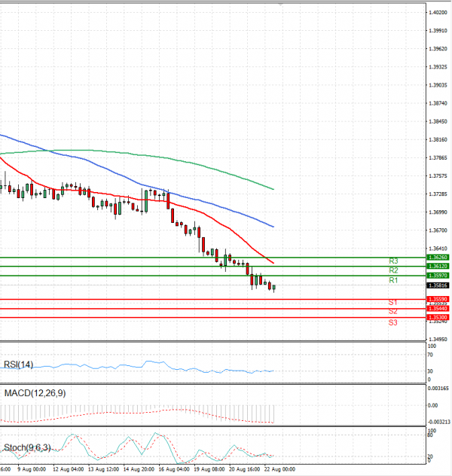Click the current price 1.35816 tag
Viewport: 452px width, 476px height.
click(x=438, y=285)
